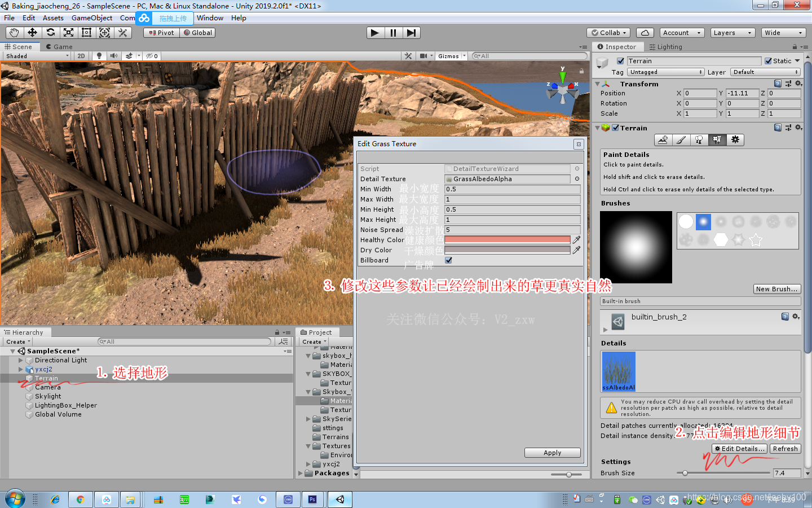Toggle the Billboard checkbox
This screenshot has width=812, height=508.
pos(448,260)
